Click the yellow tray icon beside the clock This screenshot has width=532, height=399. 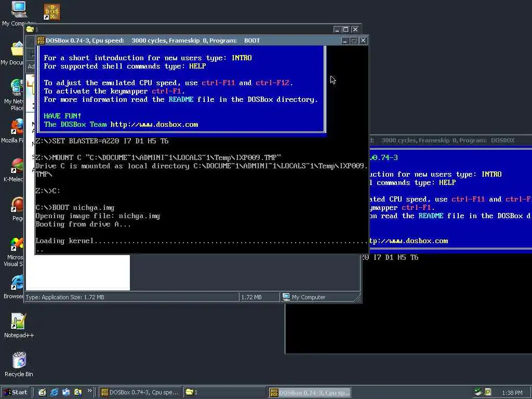pos(488,392)
